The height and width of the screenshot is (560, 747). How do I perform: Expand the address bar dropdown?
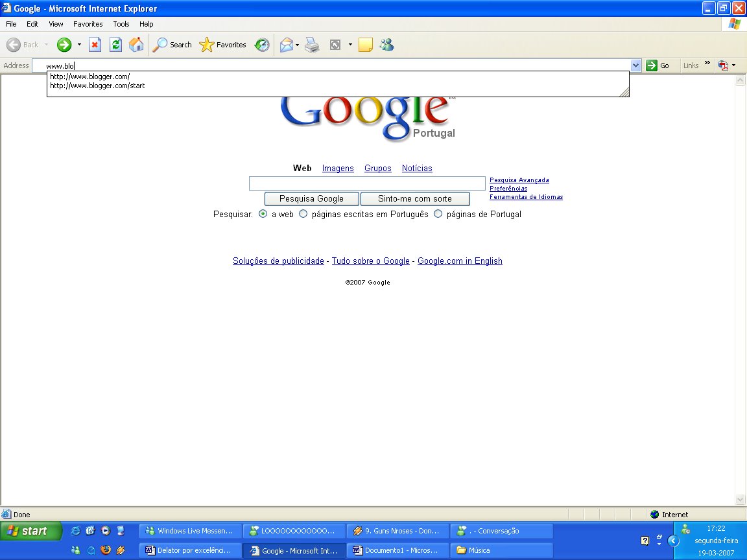pos(635,65)
